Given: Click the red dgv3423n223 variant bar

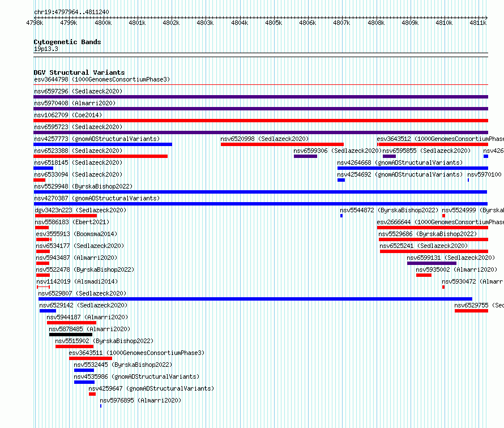Looking at the screenshot, I should (65, 216).
